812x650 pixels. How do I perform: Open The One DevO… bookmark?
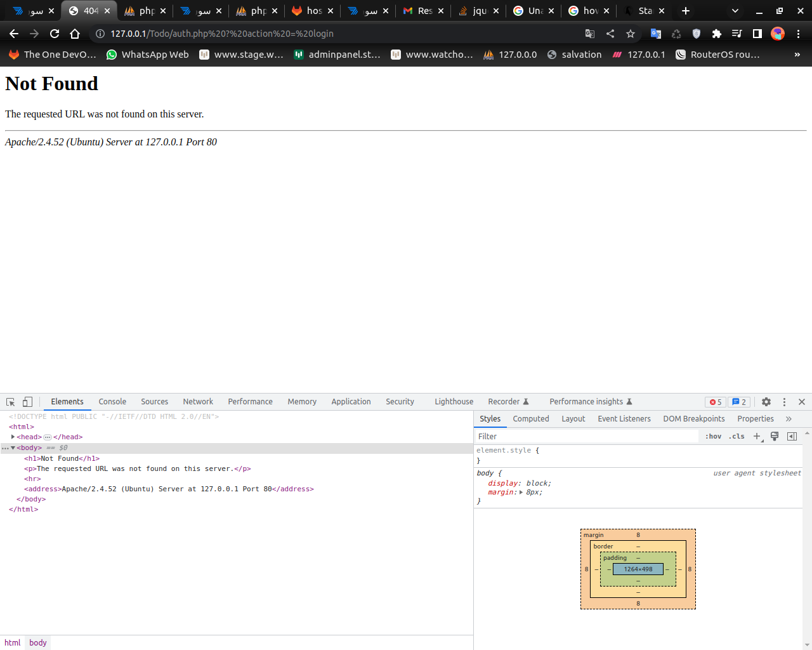click(x=52, y=55)
